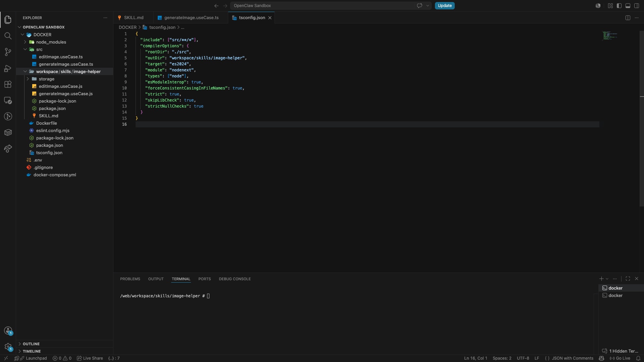Toggle the bottom panel visibility
This screenshot has height=362, width=644.
[628, 6]
